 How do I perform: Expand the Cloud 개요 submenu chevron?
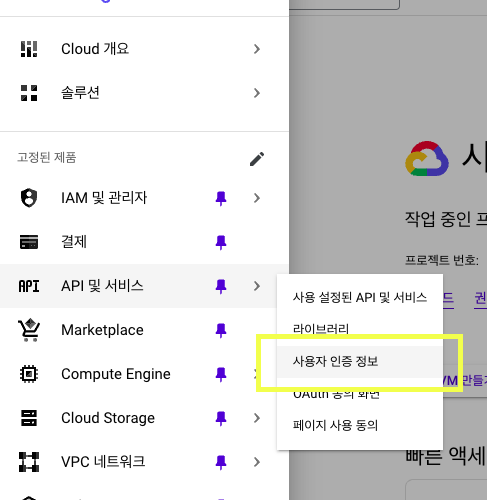(257, 49)
